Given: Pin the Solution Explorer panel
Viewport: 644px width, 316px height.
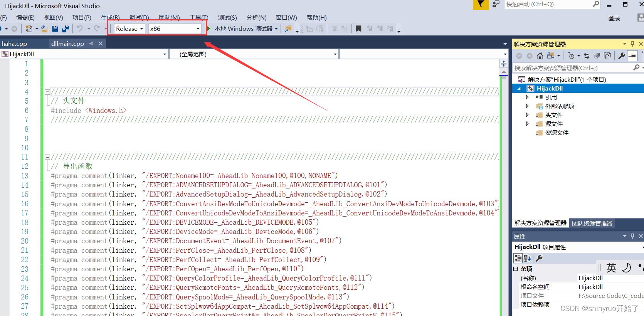Looking at the screenshot, I should 632,44.
